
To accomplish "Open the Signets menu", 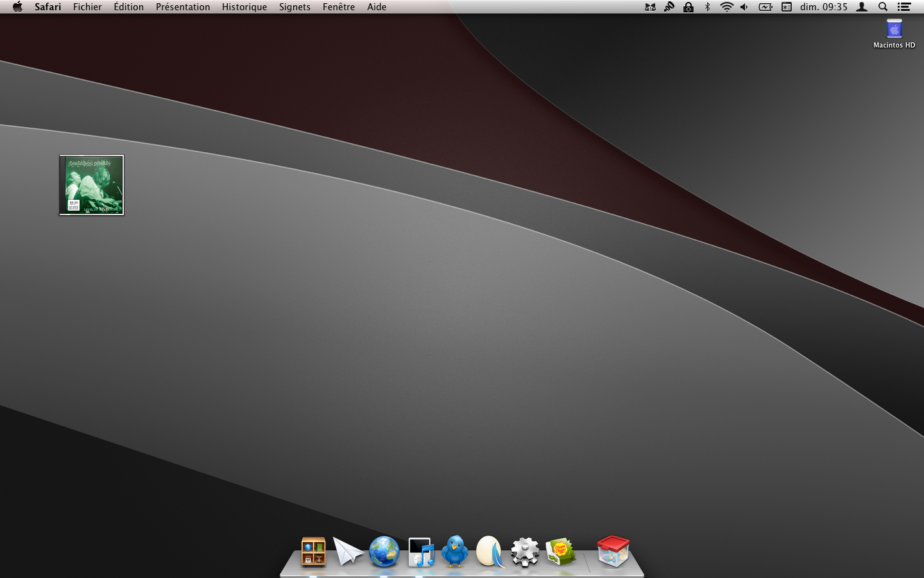I will [x=295, y=7].
